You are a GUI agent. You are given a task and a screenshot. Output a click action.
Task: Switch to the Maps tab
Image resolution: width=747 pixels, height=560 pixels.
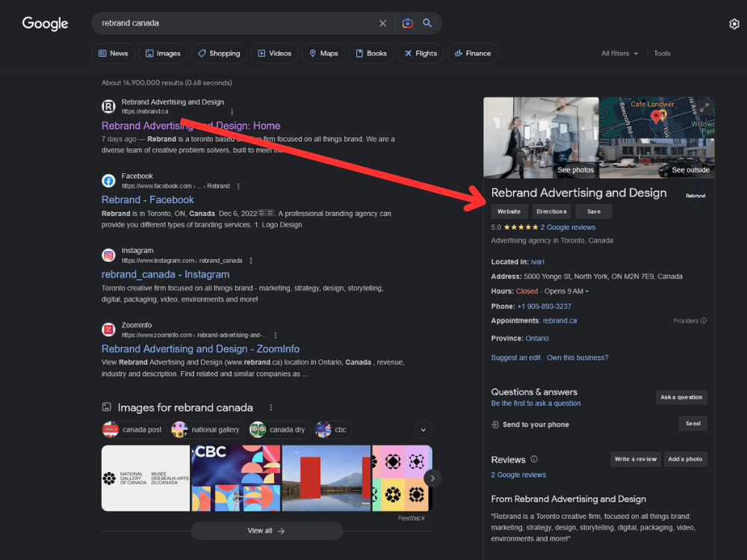(x=323, y=53)
